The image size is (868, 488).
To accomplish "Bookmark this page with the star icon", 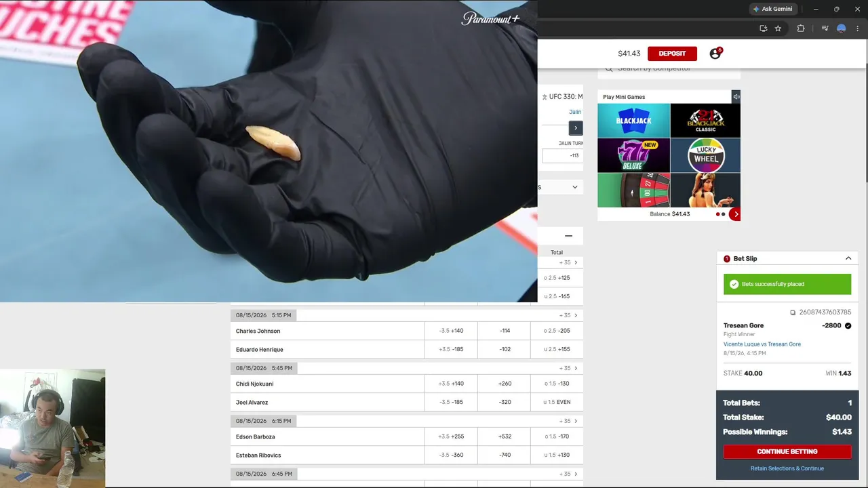I will [x=778, y=28].
